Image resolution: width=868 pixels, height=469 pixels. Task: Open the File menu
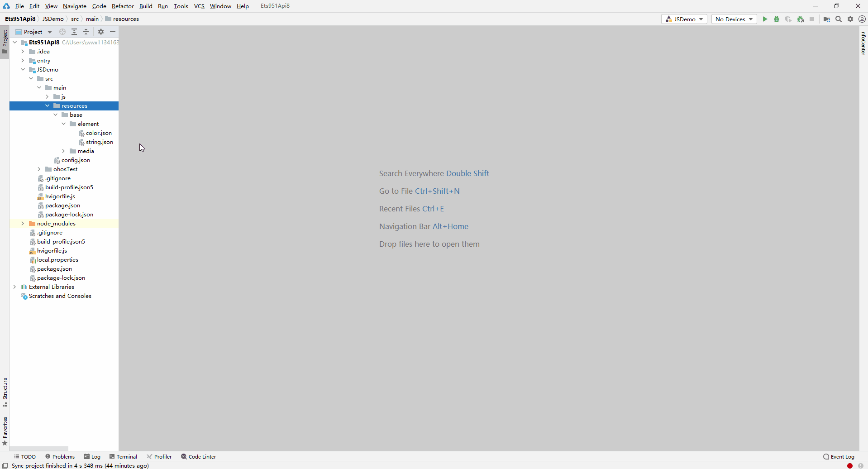(x=19, y=6)
